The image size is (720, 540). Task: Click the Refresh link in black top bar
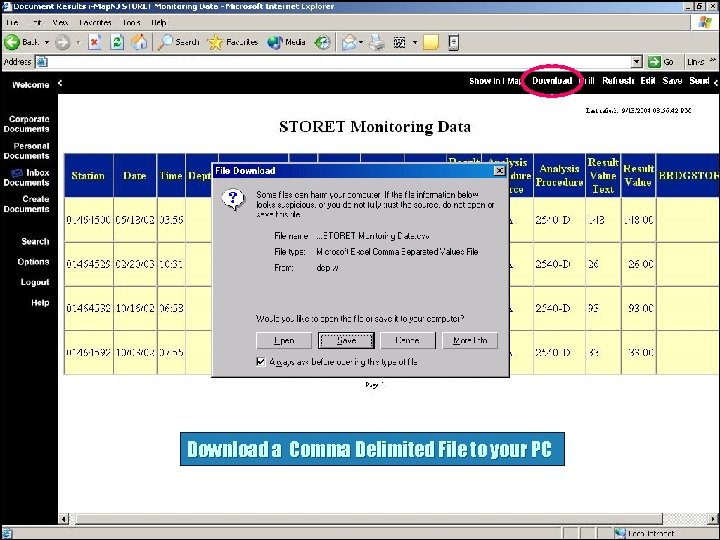(x=618, y=81)
